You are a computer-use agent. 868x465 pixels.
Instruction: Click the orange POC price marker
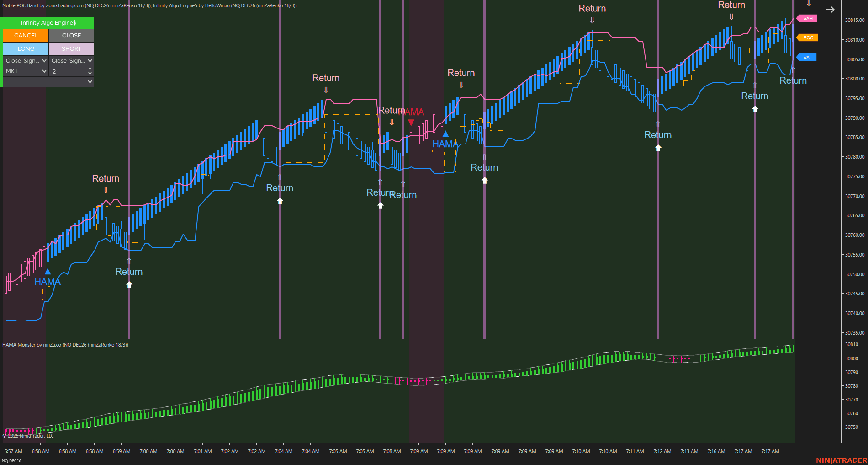[807, 38]
